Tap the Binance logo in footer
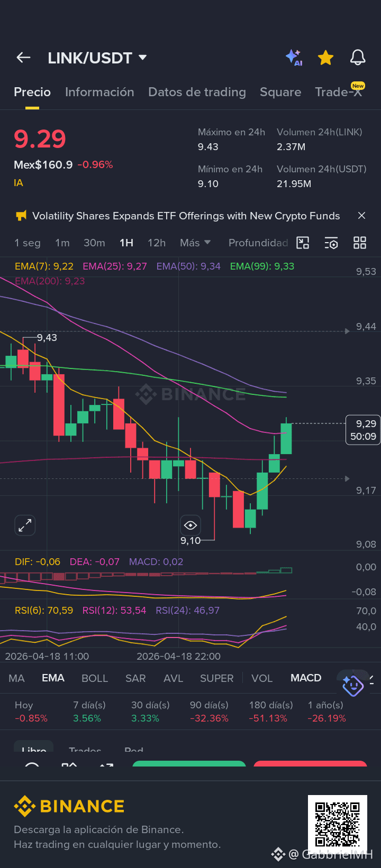 pos(69,806)
